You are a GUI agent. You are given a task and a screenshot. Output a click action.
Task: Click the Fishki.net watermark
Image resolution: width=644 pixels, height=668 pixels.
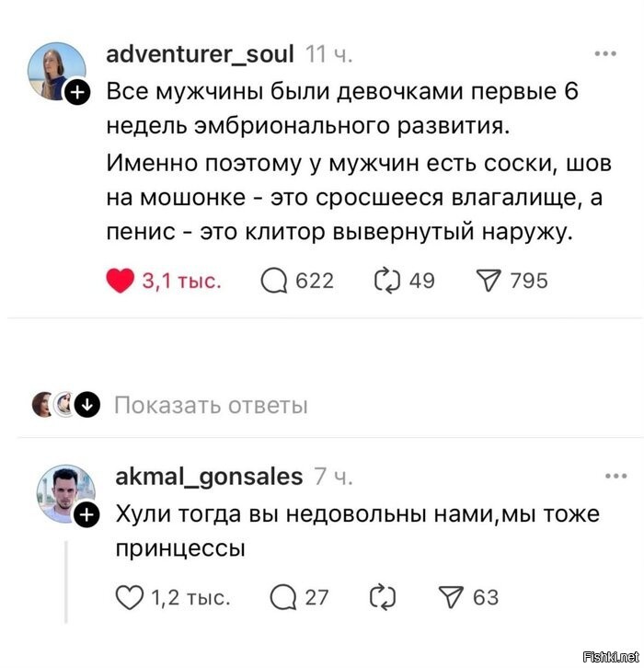pos(611,656)
